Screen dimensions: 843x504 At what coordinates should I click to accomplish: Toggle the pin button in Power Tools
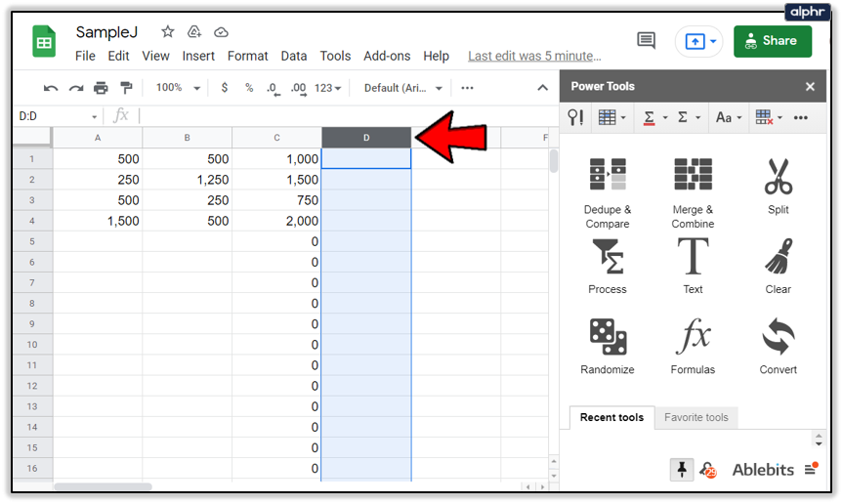click(x=682, y=470)
